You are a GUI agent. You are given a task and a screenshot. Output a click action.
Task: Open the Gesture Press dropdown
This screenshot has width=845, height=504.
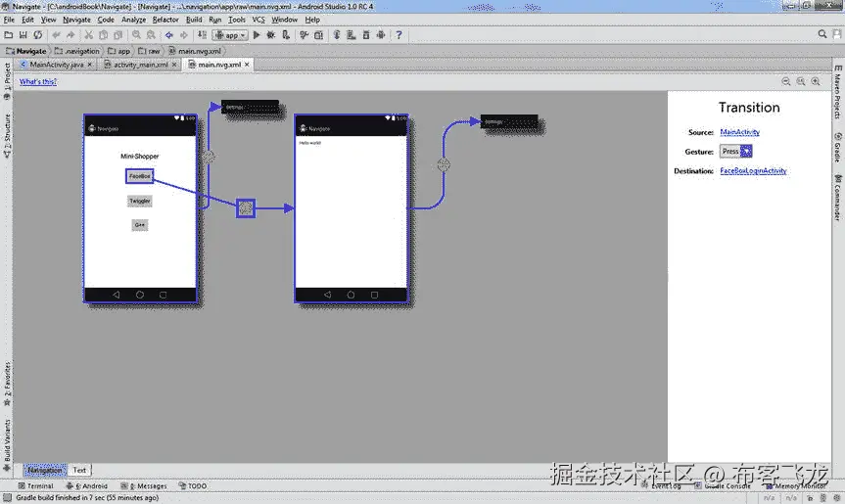tap(735, 152)
